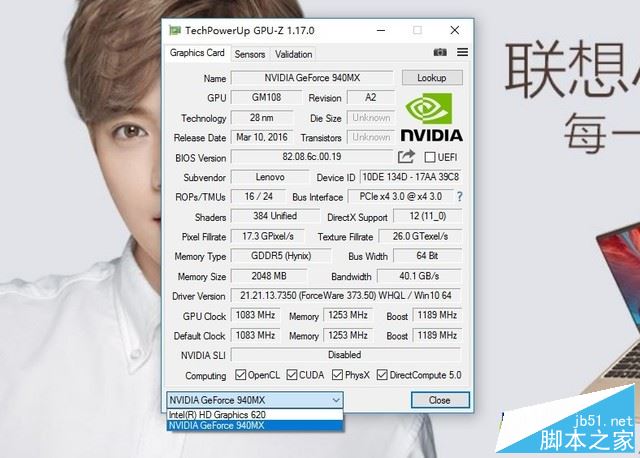Collapse the GPU selection dropdown arrow

coord(336,400)
